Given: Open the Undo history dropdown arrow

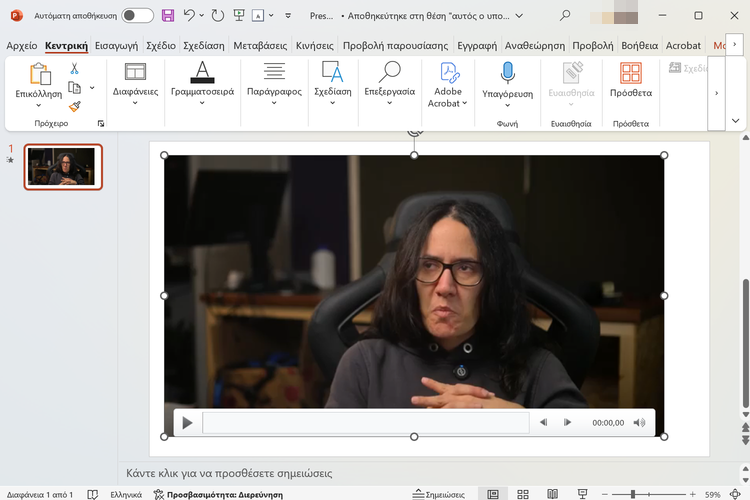Looking at the screenshot, I should (201, 15).
